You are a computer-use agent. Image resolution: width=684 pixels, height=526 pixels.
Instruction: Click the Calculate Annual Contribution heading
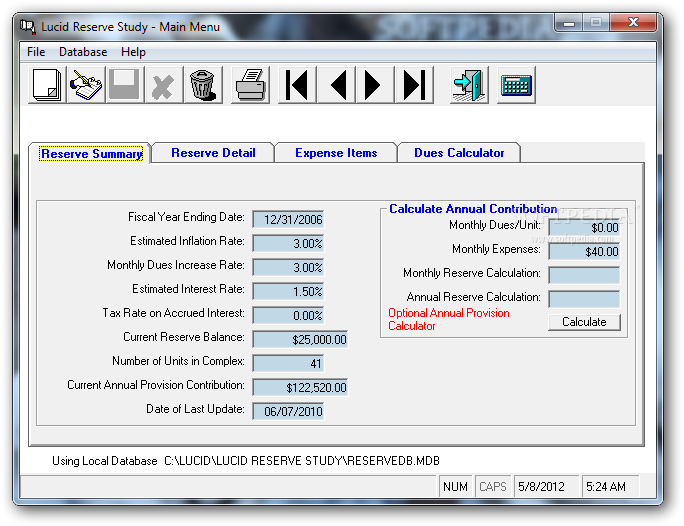(473, 209)
